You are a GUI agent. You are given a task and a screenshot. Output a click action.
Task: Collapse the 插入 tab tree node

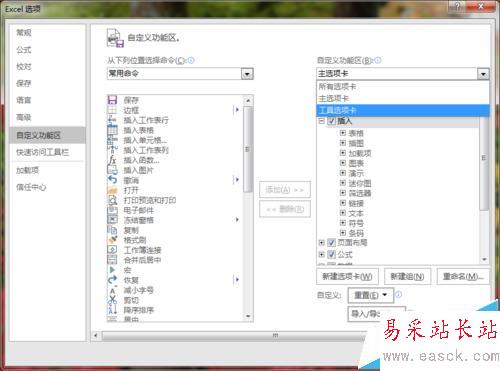click(x=321, y=121)
